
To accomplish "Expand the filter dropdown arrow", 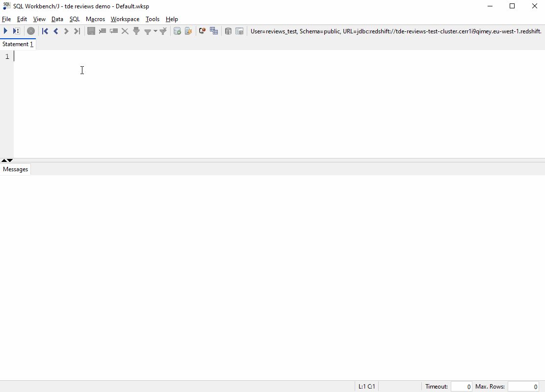I will point(156,31).
